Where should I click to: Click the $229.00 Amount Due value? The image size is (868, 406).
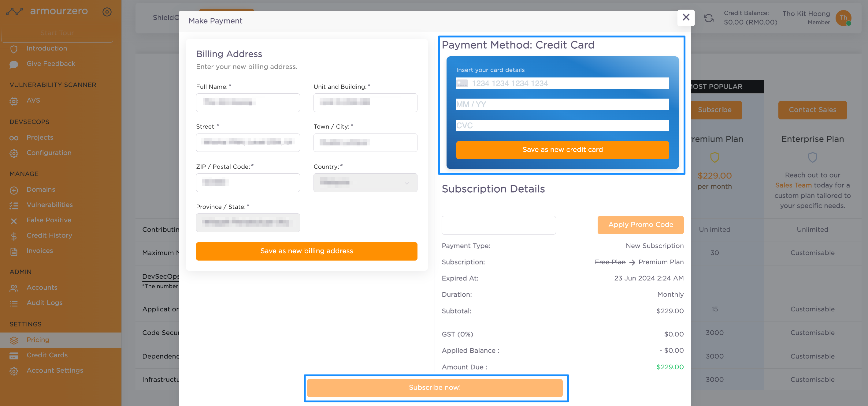point(670,367)
